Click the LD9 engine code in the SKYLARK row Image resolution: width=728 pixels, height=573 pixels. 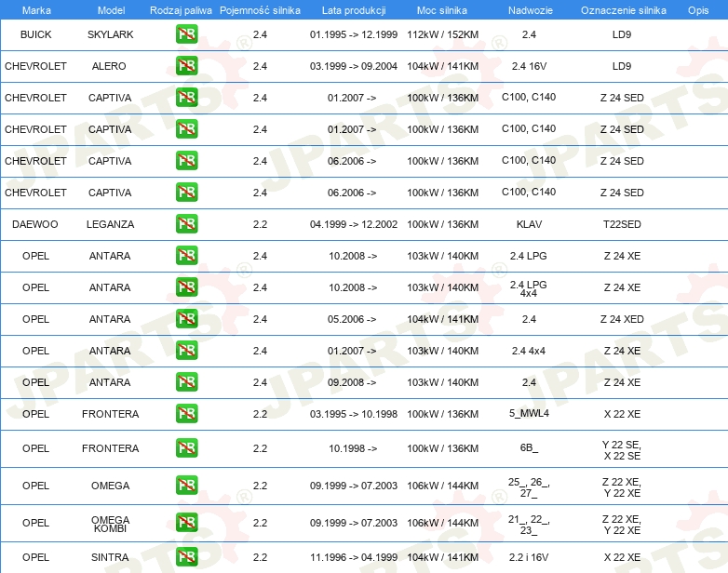[x=622, y=34]
